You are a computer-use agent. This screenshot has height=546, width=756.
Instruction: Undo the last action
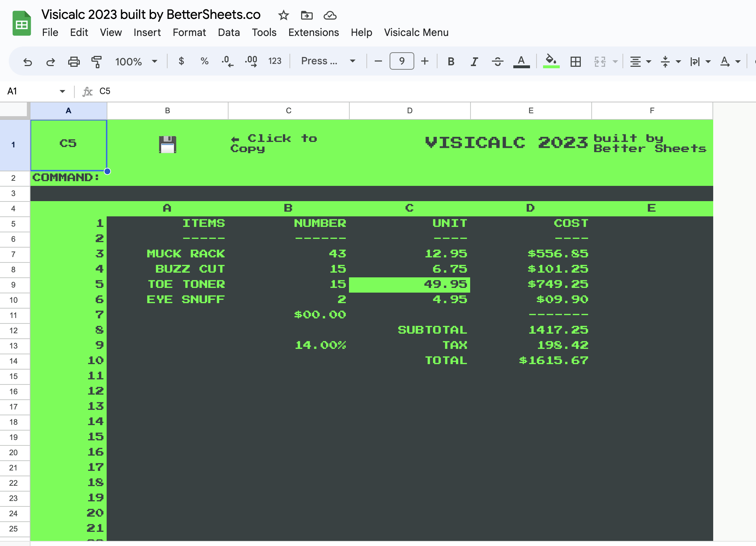(28, 61)
